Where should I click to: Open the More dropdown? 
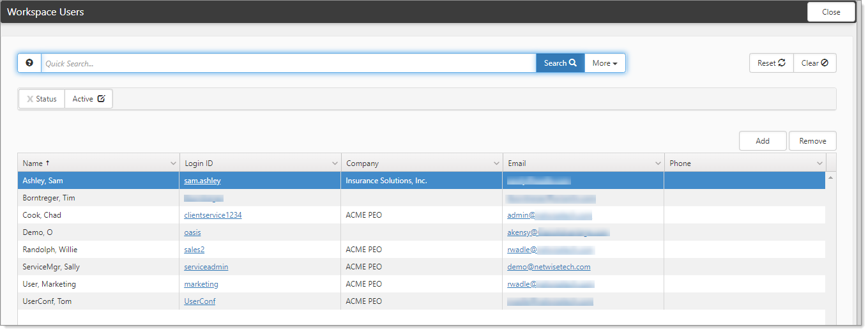(605, 63)
